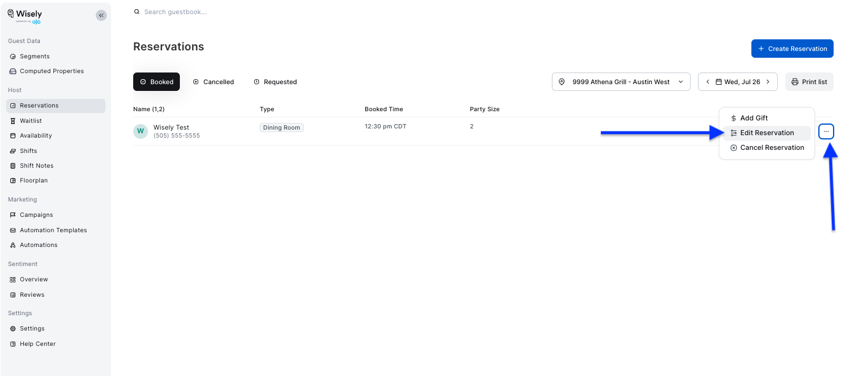Click the Booked Time column header

click(x=384, y=109)
